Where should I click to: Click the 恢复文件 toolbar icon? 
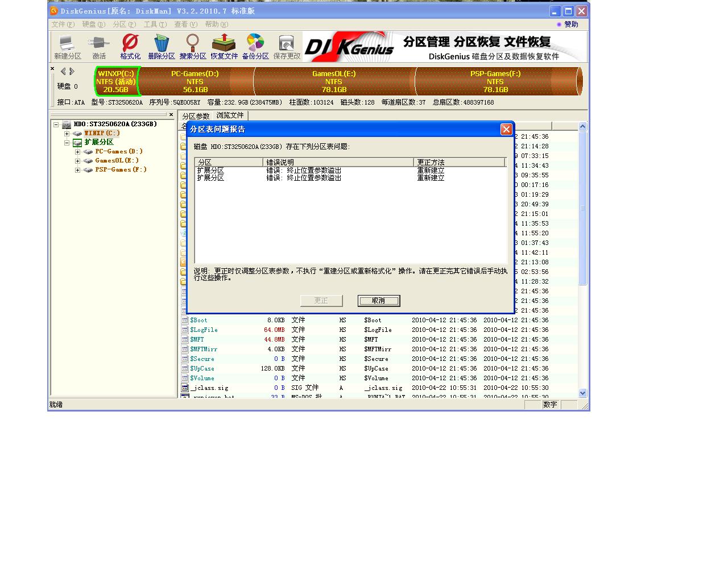224,47
